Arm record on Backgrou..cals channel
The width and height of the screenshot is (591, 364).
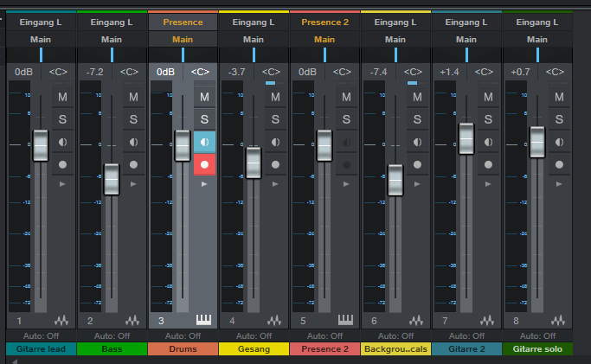[x=417, y=164]
